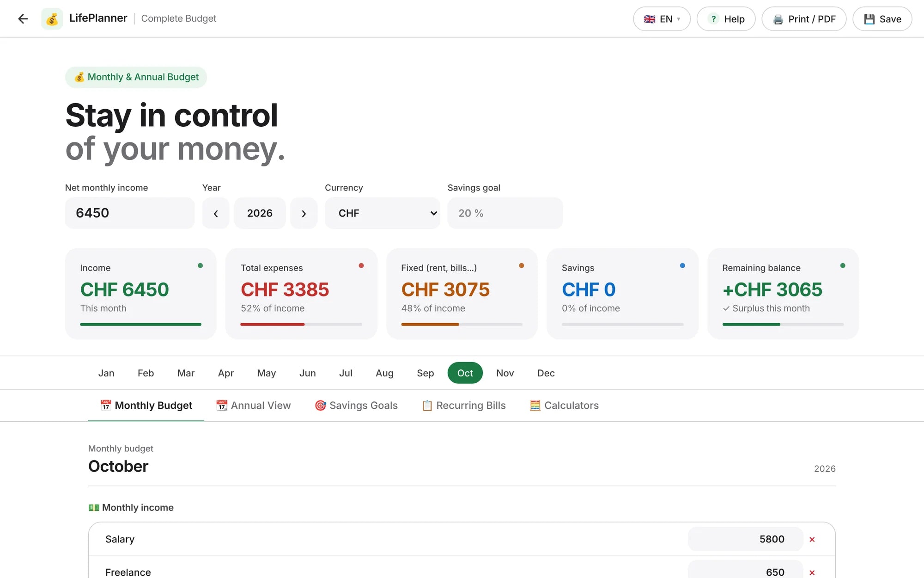Select the Jun month
This screenshot has width=924, height=578.
(x=308, y=373)
